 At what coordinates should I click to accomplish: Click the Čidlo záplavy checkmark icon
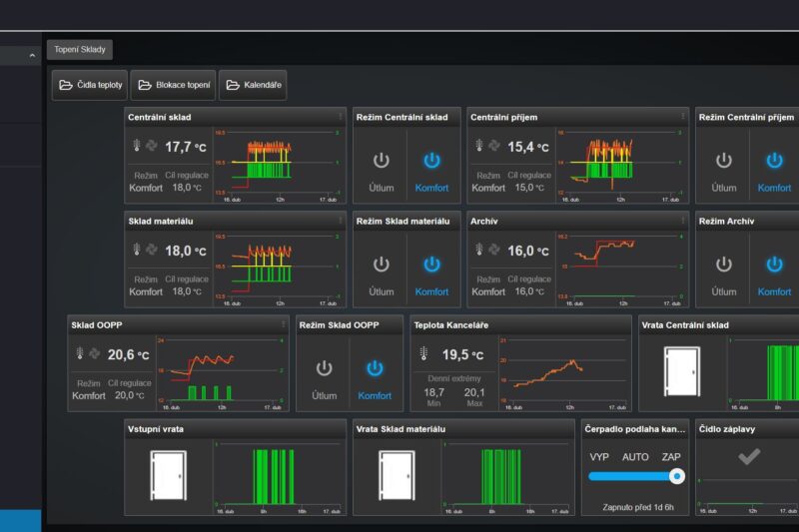click(748, 456)
